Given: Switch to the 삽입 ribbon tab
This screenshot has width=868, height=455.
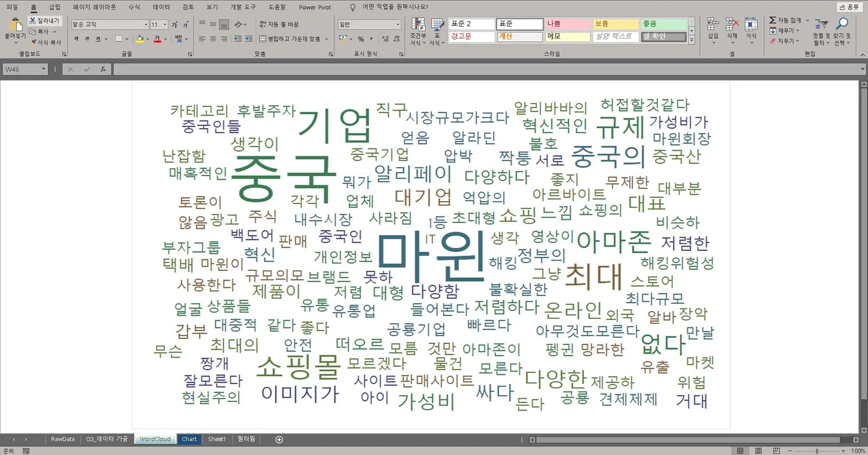Looking at the screenshot, I should pos(54,7).
